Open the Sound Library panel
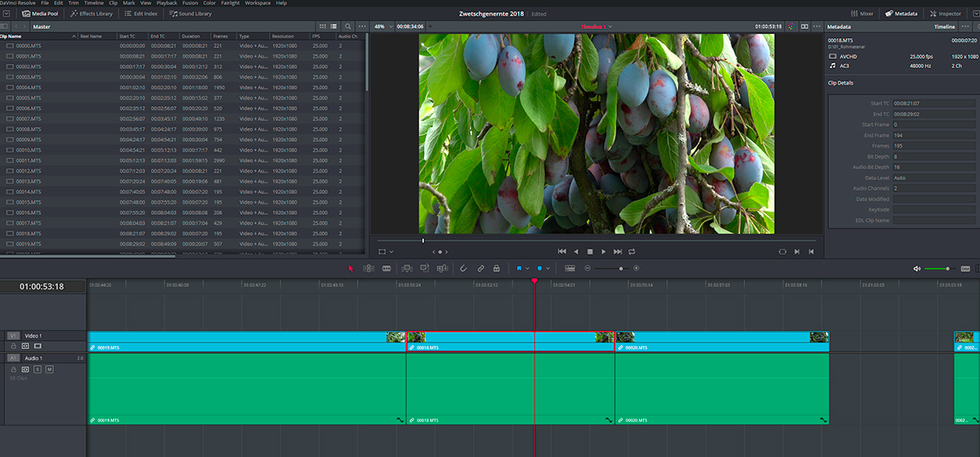This screenshot has width=980, height=457. coord(191,13)
